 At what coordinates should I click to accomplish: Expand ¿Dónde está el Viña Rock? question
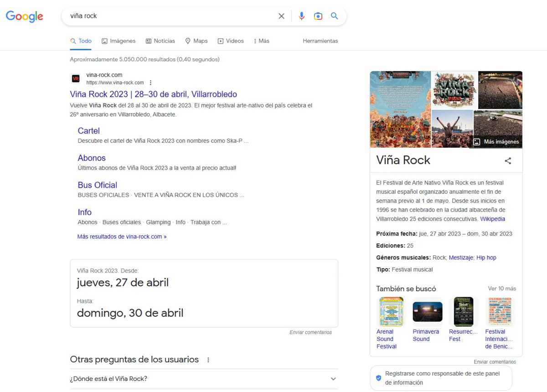(x=204, y=379)
